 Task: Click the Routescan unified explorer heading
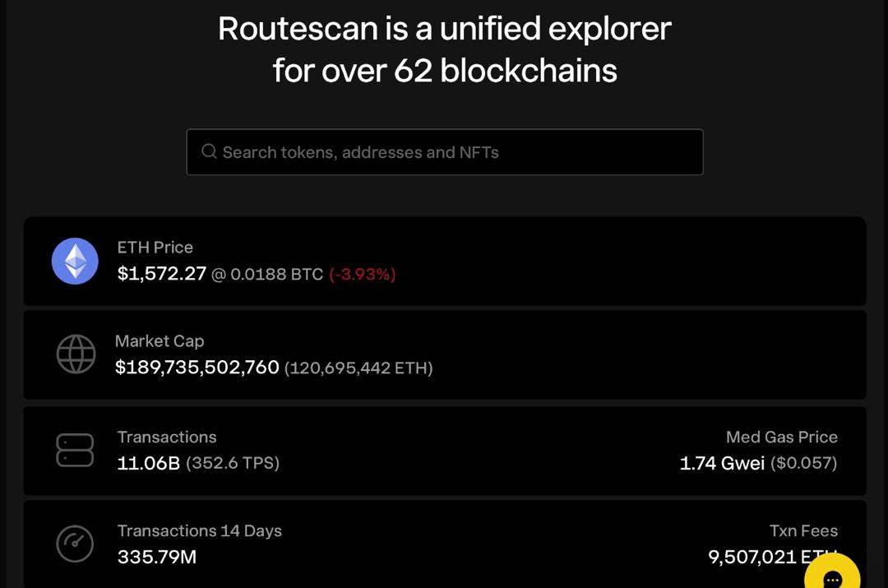(x=445, y=49)
